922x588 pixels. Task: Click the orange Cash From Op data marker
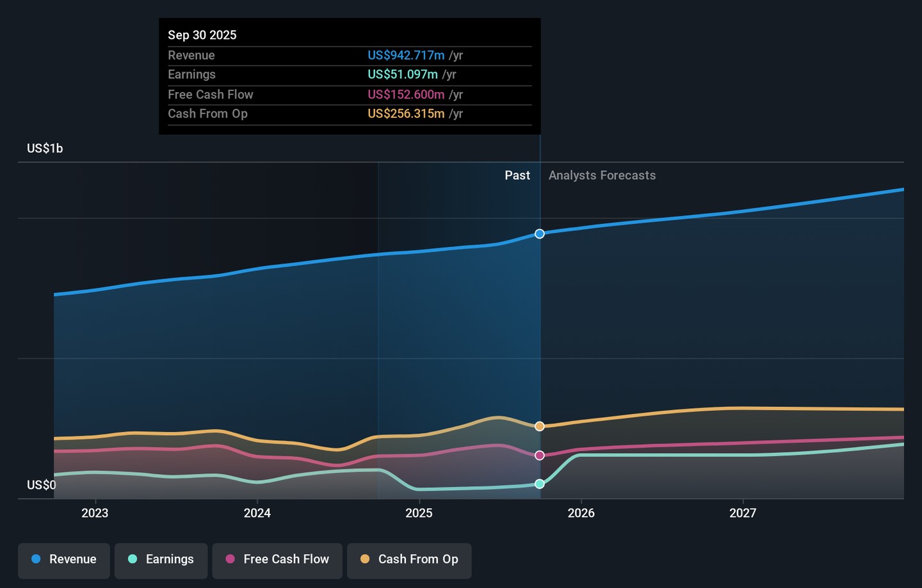pos(540,426)
